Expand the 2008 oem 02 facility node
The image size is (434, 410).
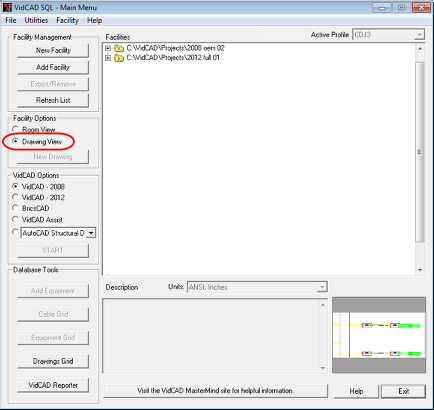pos(108,48)
